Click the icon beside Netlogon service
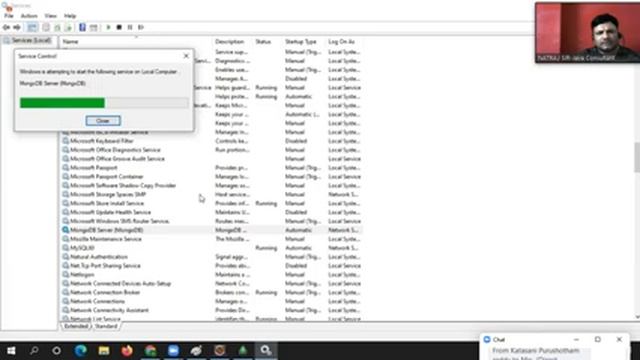This screenshot has width=640, height=360. click(x=65, y=275)
